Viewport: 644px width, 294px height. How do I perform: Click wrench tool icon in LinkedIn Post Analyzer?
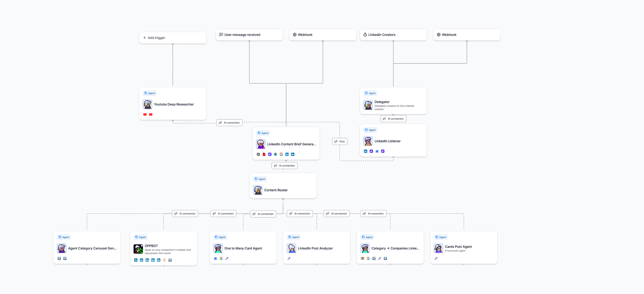click(x=289, y=258)
